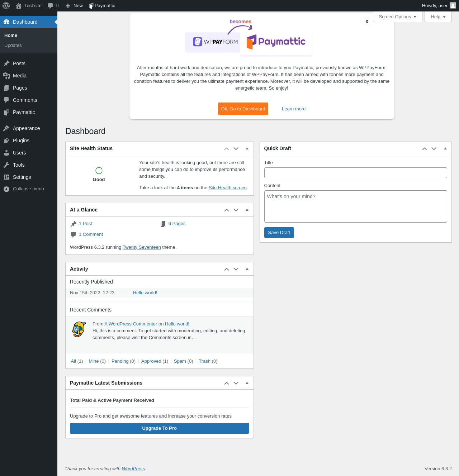Move Quick Draft widget up
The height and width of the screenshot is (476, 459).
(425, 148)
